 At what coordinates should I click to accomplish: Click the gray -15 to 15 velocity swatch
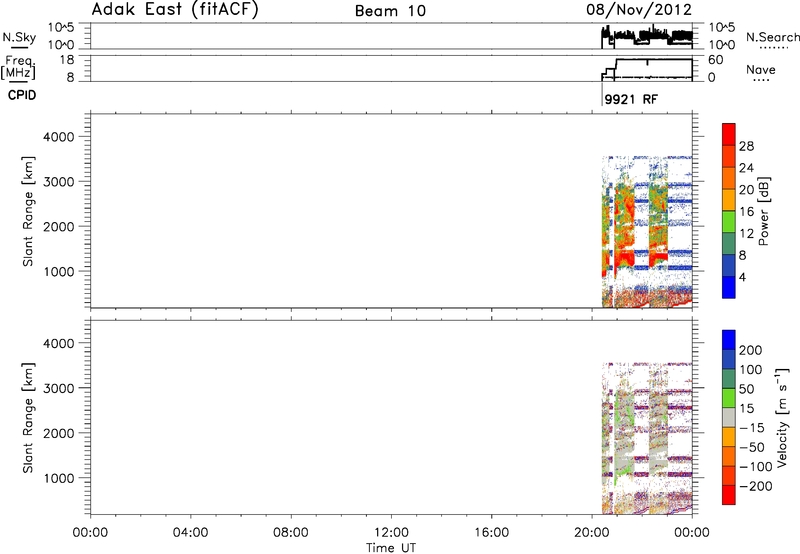tap(729, 417)
